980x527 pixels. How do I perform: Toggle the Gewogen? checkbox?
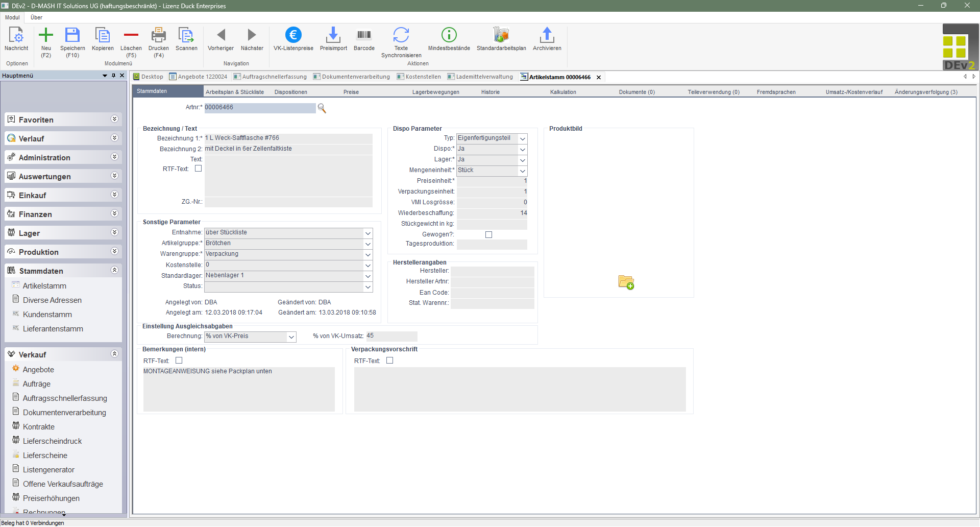pyautogui.click(x=488, y=235)
